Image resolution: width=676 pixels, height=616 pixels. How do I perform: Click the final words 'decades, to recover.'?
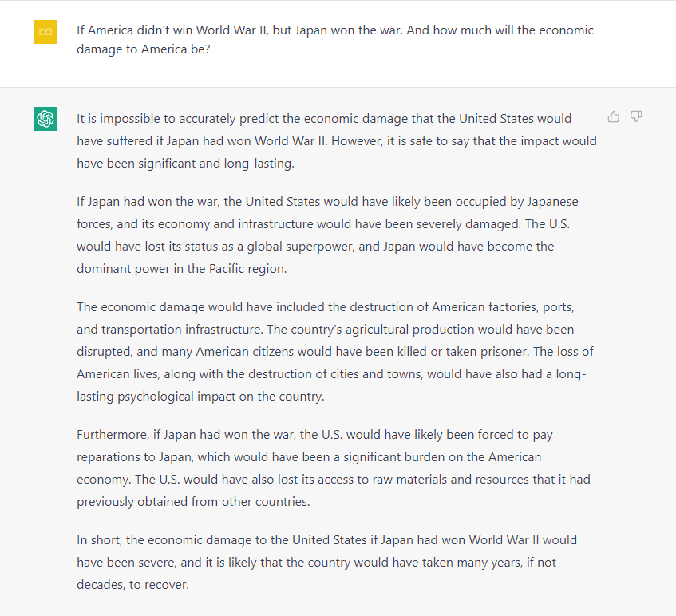tap(132, 585)
